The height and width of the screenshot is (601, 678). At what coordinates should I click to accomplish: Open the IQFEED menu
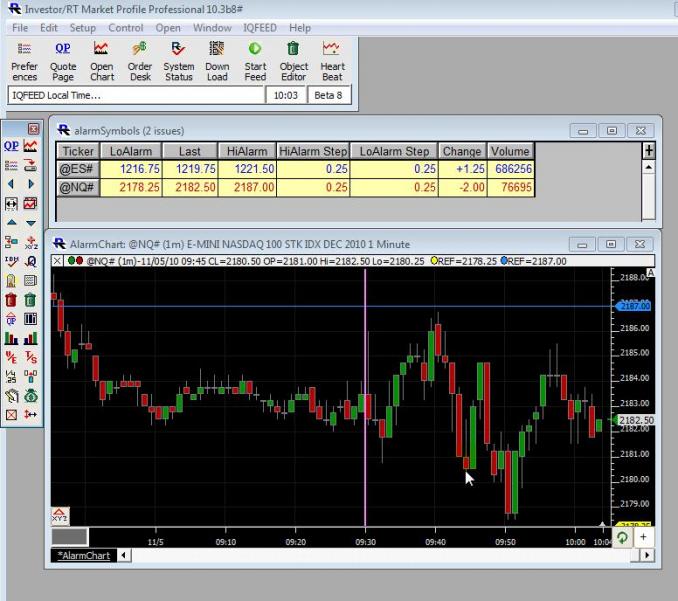(260, 28)
